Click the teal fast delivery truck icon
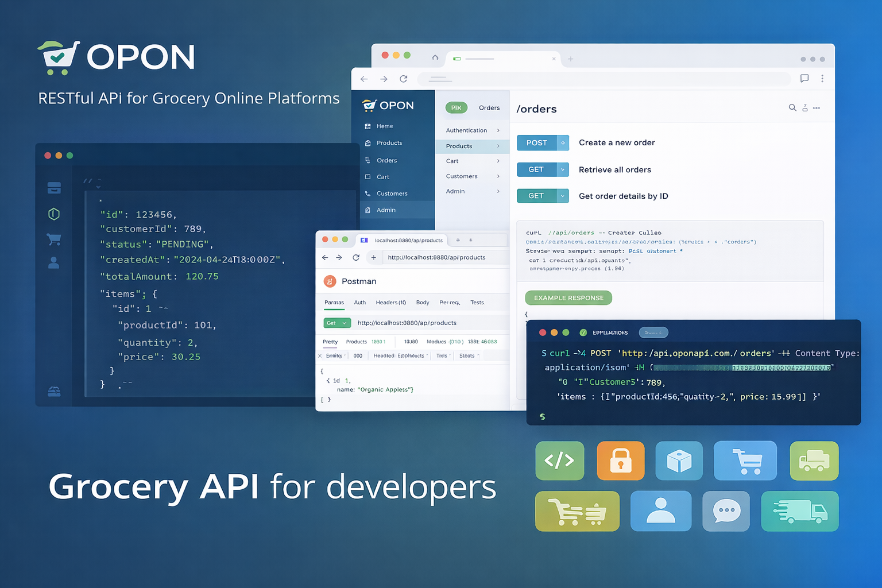The height and width of the screenshot is (588, 882). point(799,511)
